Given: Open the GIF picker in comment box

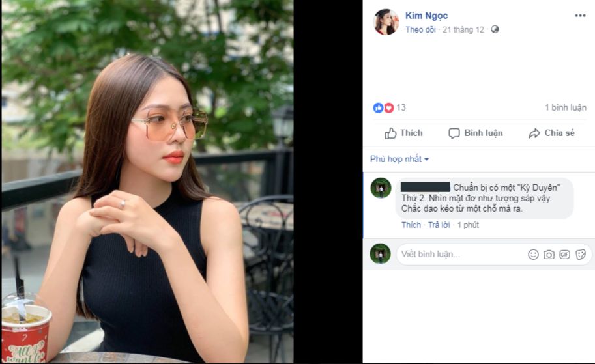Looking at the screenshot, I should point(564,255).
